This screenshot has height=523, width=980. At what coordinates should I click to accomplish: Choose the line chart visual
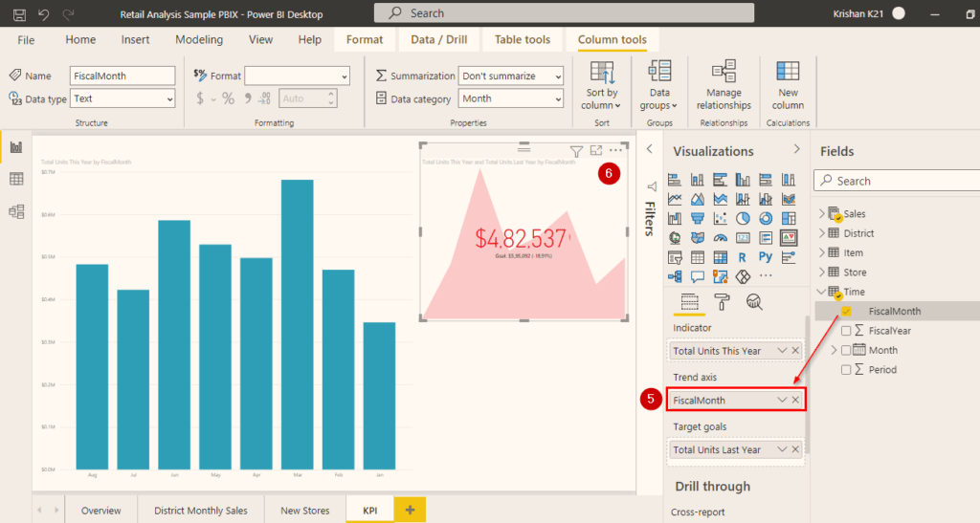pos(675,199)
